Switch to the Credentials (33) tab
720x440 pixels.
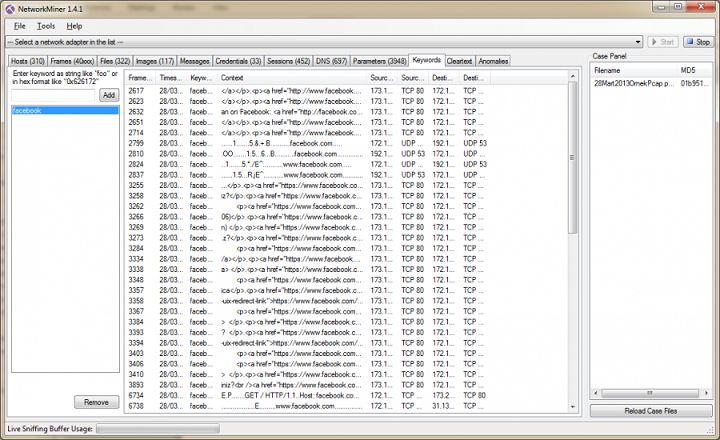(238, 61)
